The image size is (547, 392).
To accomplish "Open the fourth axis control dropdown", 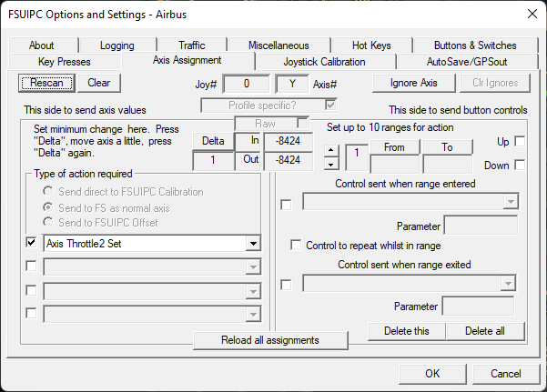I will coord(253,315).
